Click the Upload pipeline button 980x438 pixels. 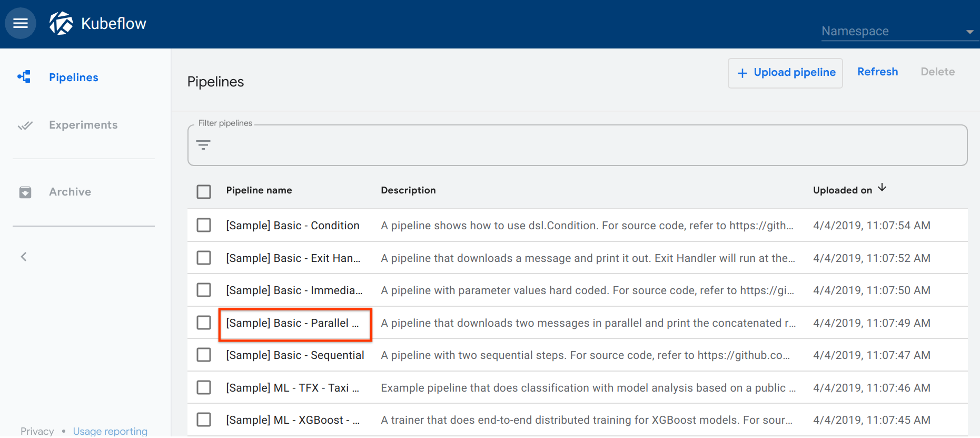click(x=785, y=73)
